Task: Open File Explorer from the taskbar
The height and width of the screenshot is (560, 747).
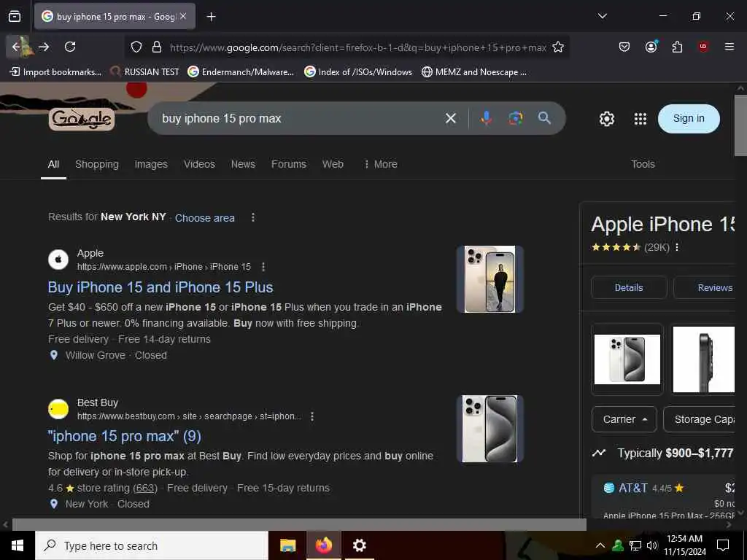Action: (287, 545)
